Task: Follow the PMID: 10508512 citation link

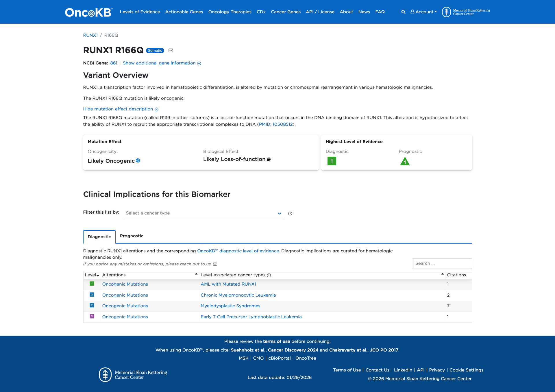Action: 275,124
